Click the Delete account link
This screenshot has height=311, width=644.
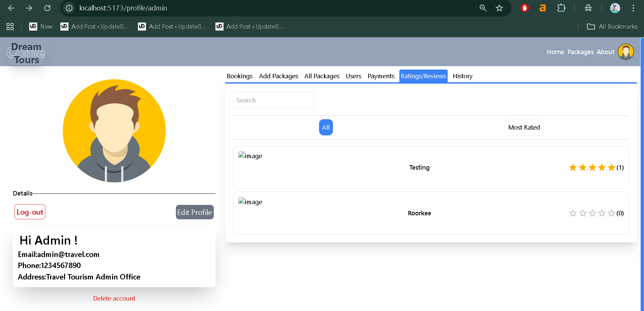pos(114,298)
